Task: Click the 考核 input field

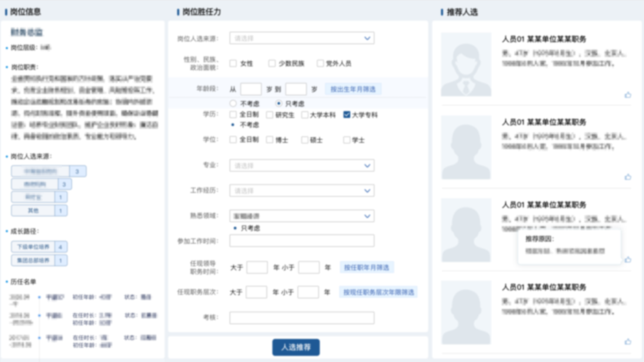Action: click(302, 318)
